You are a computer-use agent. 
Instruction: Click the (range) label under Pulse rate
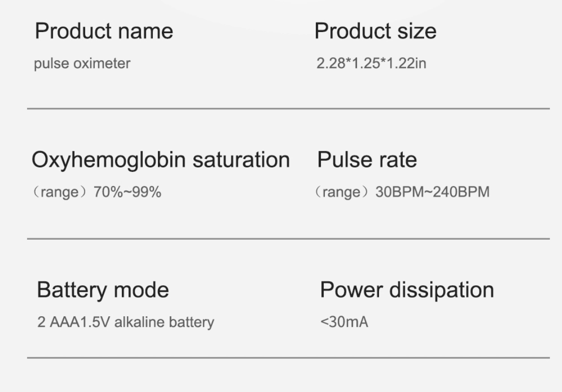click(341, 192)
